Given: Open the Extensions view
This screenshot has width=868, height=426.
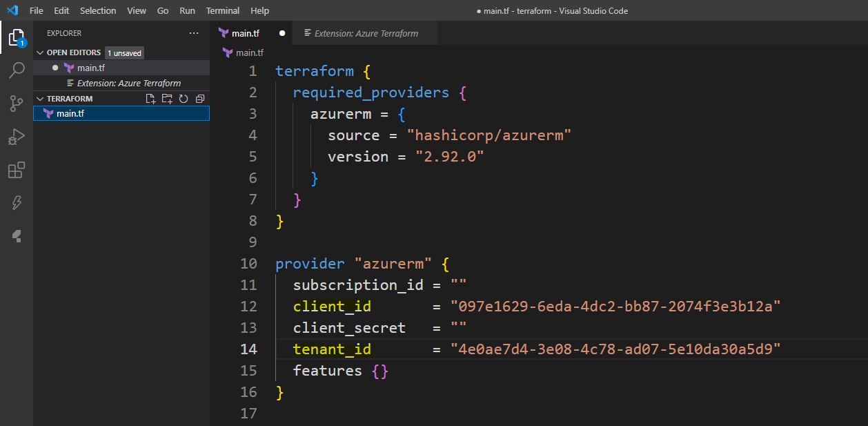Looking at the screenshot, I should (x=17, y=170).
